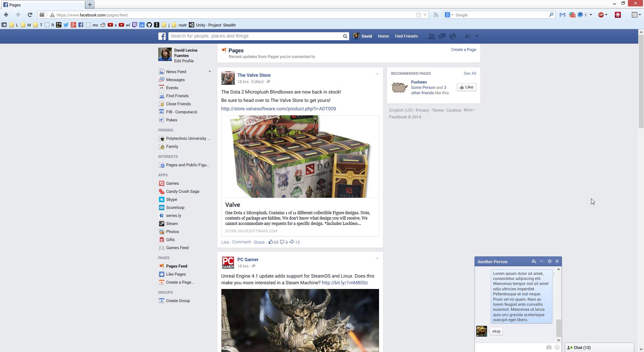
Task: Open the bookmark star dropdown arrow
Action: coord(425,15)
